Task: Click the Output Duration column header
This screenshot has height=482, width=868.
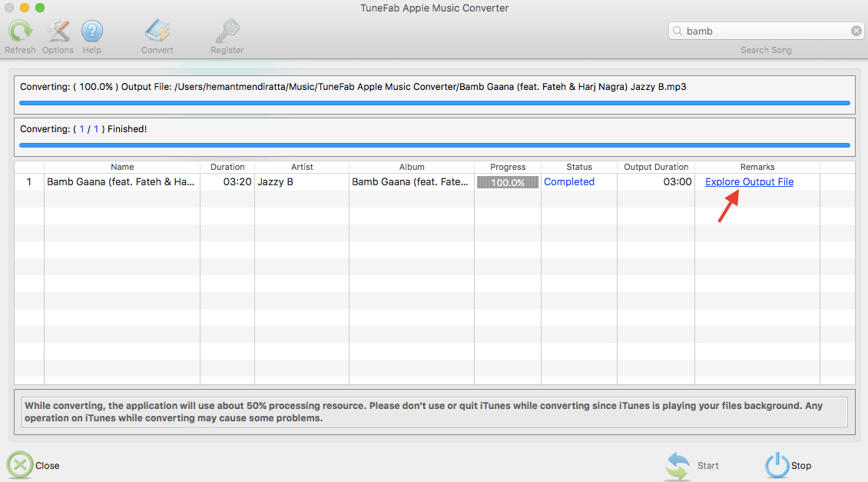Action: tap(656, 167)
